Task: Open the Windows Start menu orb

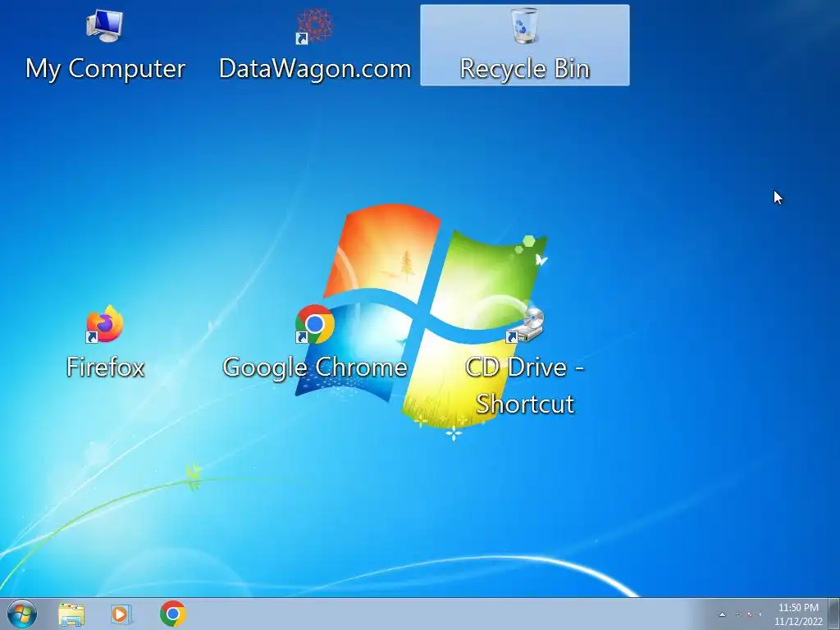Action: click(x=22, y=614)
